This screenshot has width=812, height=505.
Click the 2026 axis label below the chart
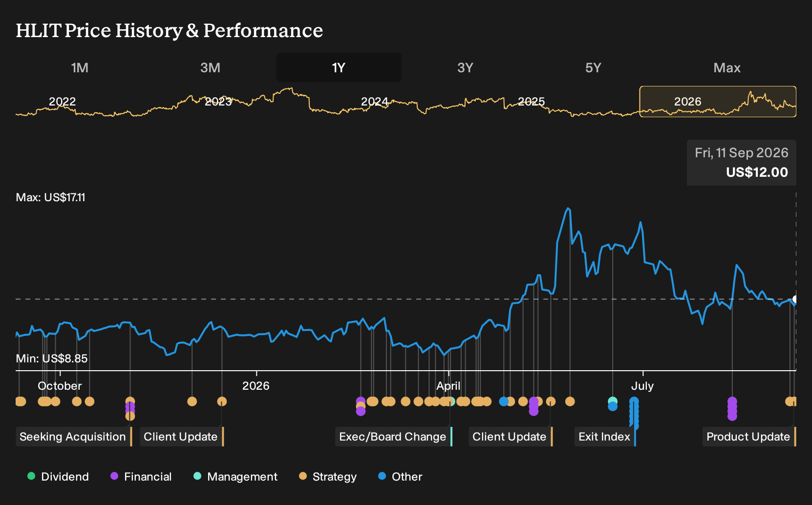pyautogui.click(x=256, y=386)
